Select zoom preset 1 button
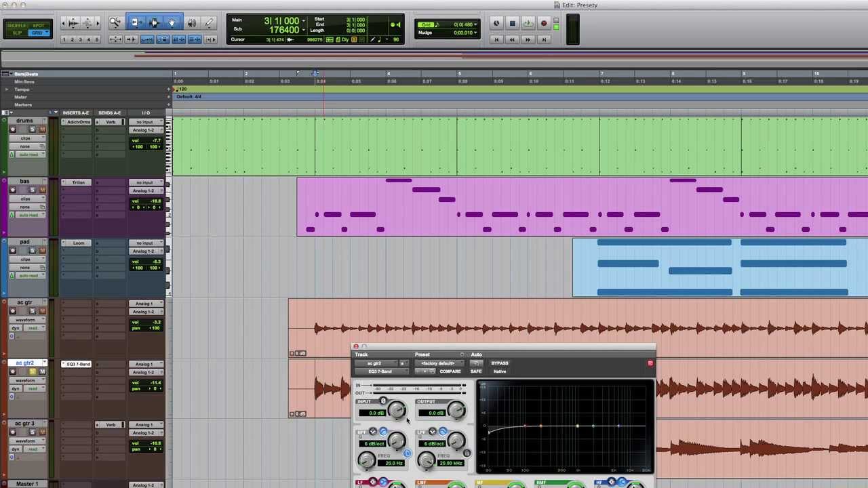The width and height of the screenshot is (868, 488). [x=64, y=39]
